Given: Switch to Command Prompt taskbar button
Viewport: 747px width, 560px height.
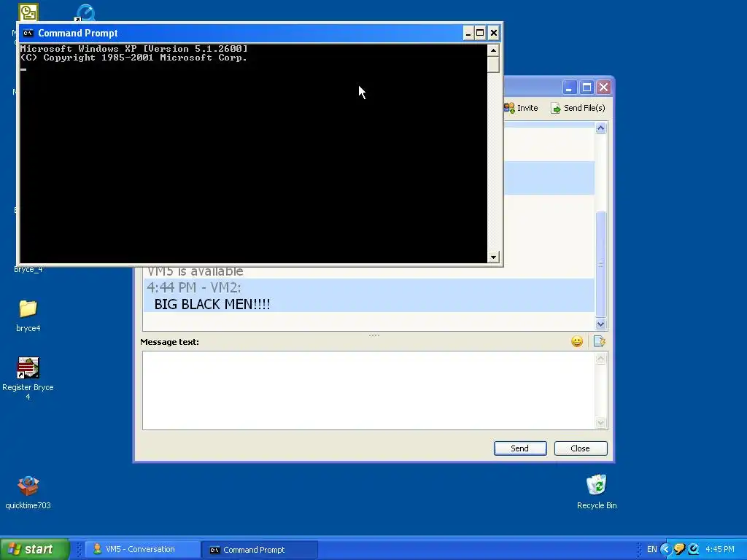Looking at the screenshot, I should [260, 550].
